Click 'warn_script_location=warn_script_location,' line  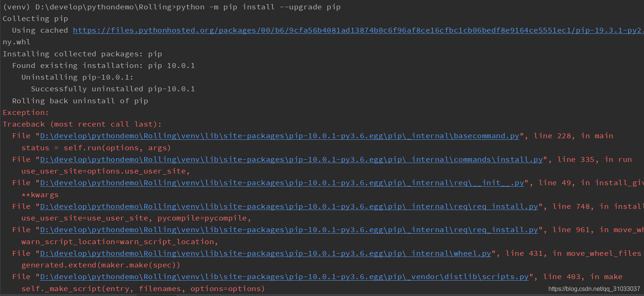[x=120, y=242]
